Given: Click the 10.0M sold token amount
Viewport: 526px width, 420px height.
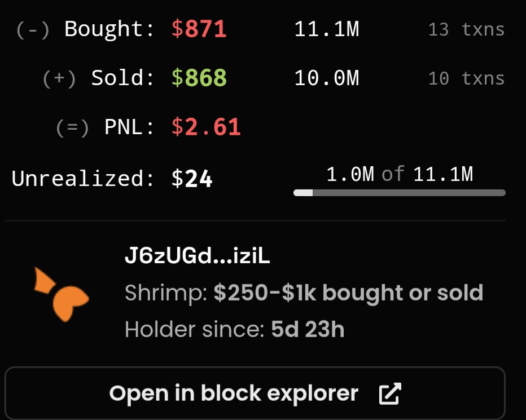Looking at the screenshot, I should point(327,78).
